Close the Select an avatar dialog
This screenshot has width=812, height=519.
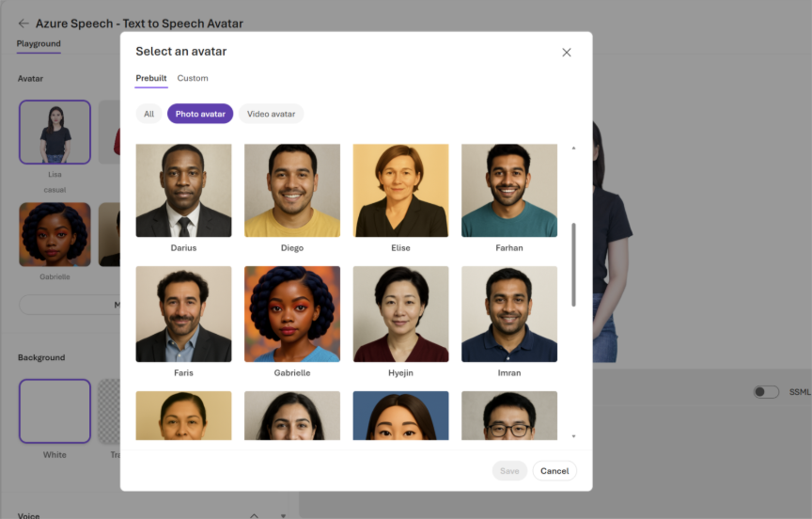[567, 53]
